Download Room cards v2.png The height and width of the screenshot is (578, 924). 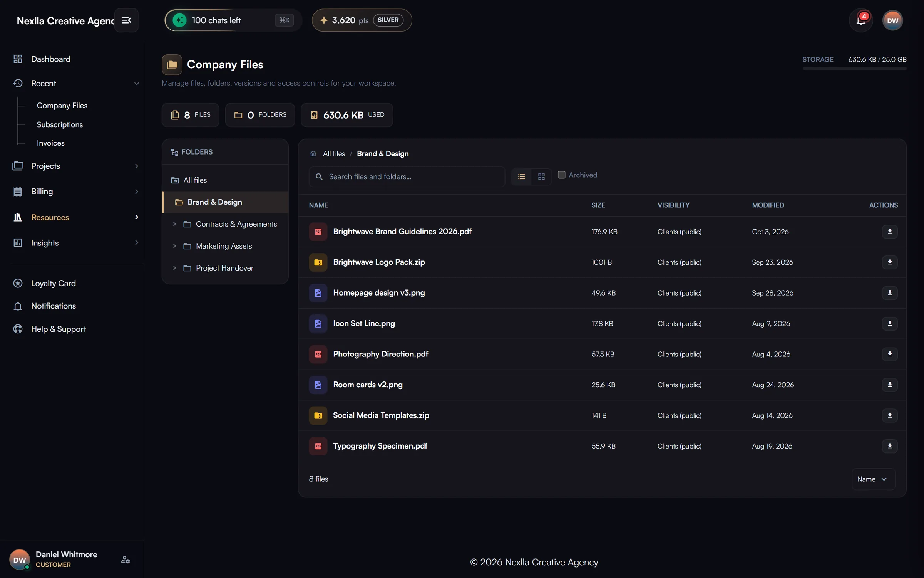[890, 385]
